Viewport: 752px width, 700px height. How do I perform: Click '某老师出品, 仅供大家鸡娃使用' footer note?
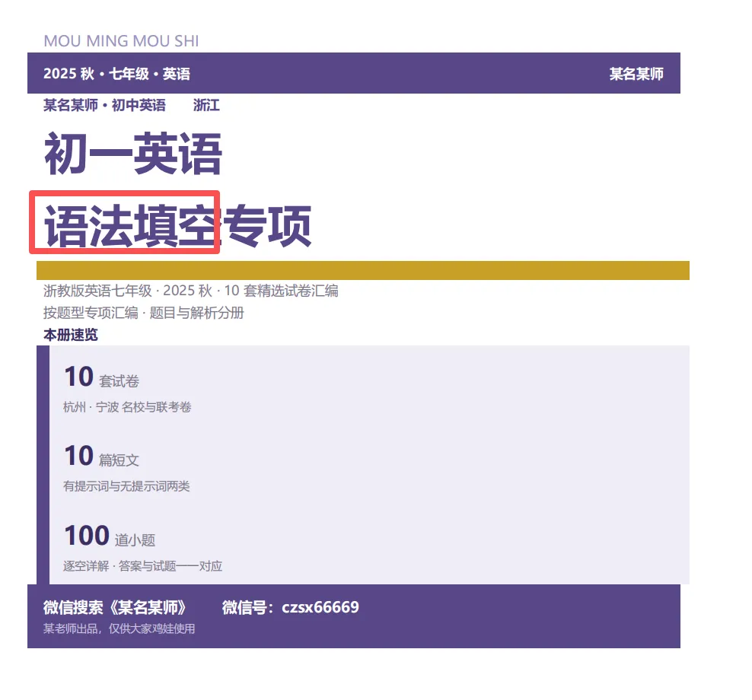[119, 628]
